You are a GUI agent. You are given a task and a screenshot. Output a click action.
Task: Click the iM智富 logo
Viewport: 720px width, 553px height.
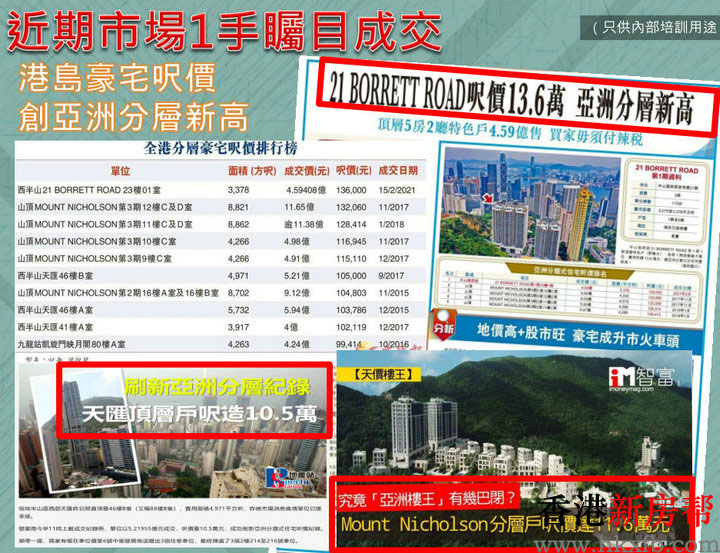[x=642, y=379]
